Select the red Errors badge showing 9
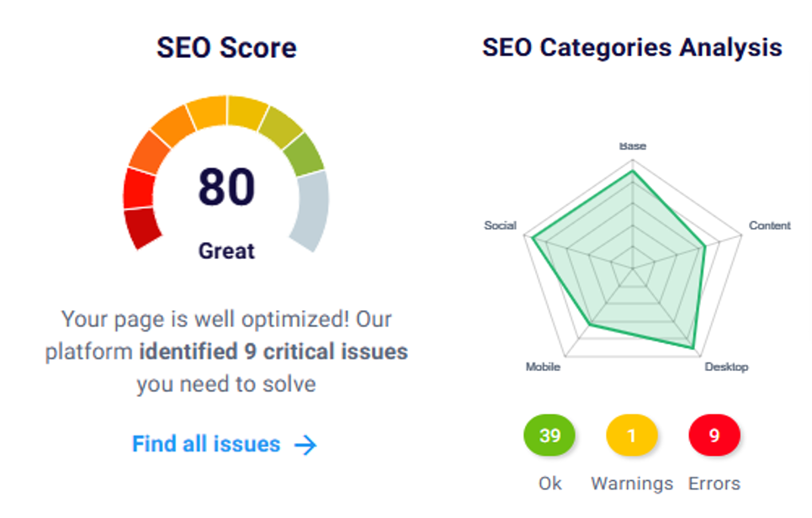Viewport: 812px width, 518px height. coord(714,436)
